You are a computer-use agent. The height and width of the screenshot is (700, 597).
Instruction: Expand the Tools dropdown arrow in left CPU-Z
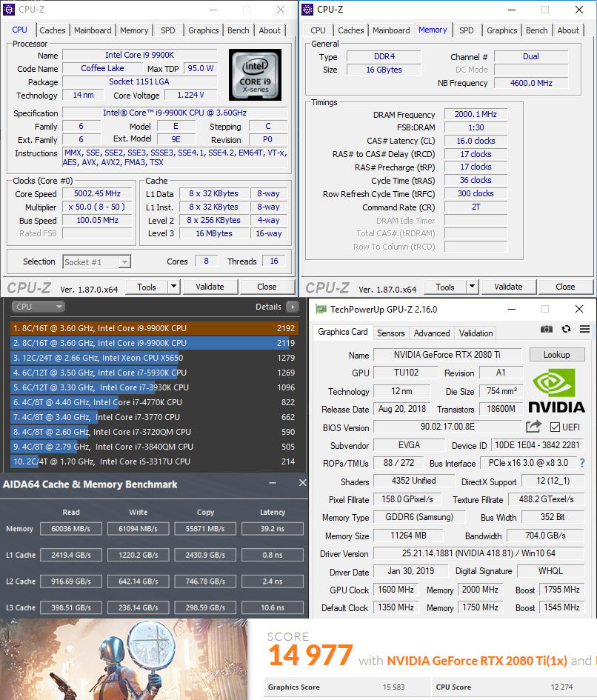tap(173, 287)
